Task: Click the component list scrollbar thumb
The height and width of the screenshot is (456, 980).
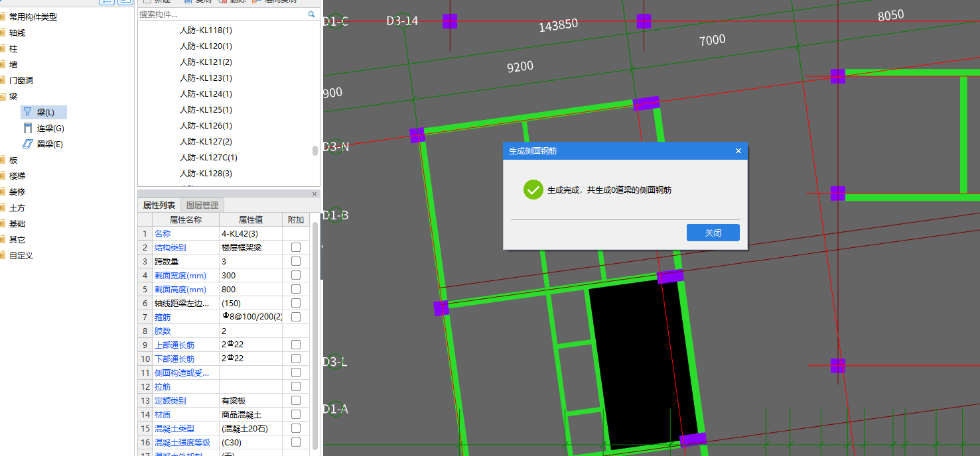Action: point(315,150)
